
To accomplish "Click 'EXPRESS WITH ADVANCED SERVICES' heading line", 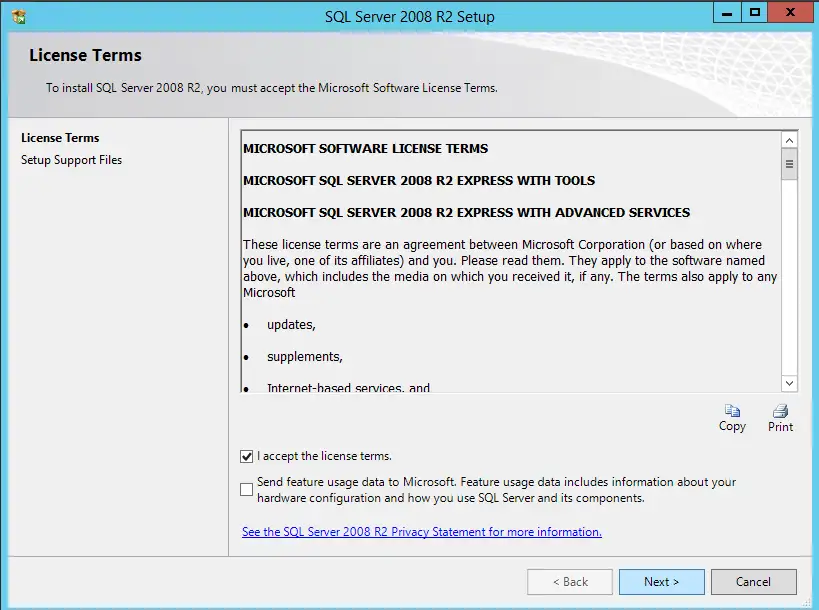I will 466,213.
